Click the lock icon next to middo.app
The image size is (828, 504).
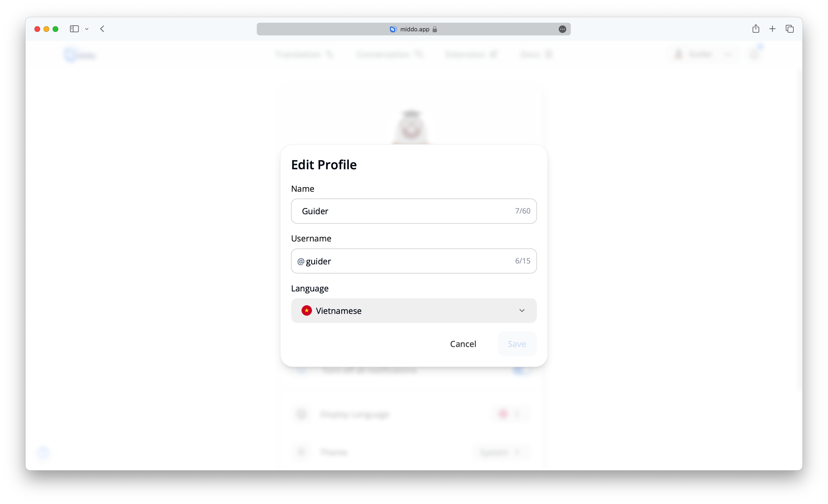coord(434,29)
